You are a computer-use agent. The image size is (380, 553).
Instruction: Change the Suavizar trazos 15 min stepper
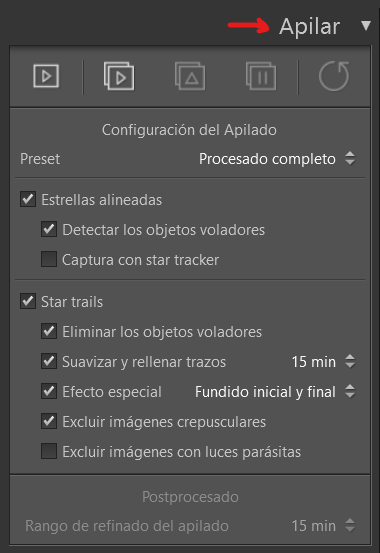click(350, 361)
